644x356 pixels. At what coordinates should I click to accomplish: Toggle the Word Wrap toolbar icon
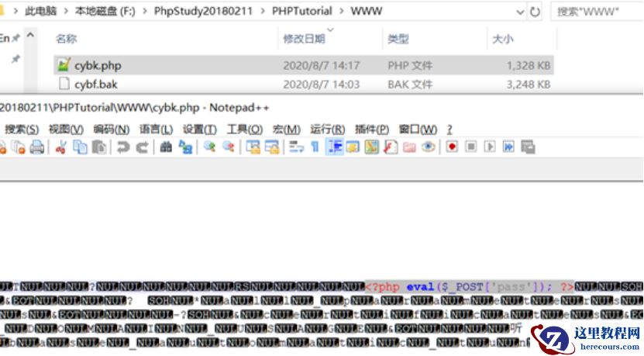tap(296, 147)
